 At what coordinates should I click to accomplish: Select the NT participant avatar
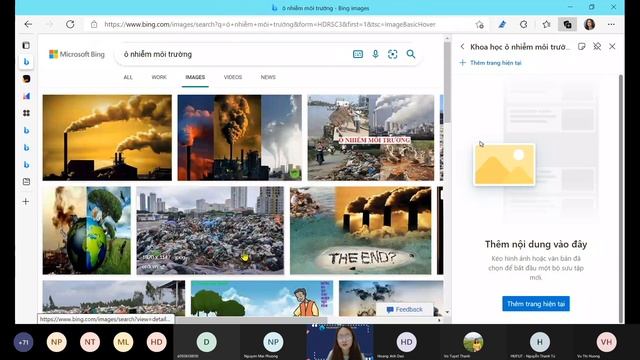pos(90,342)
